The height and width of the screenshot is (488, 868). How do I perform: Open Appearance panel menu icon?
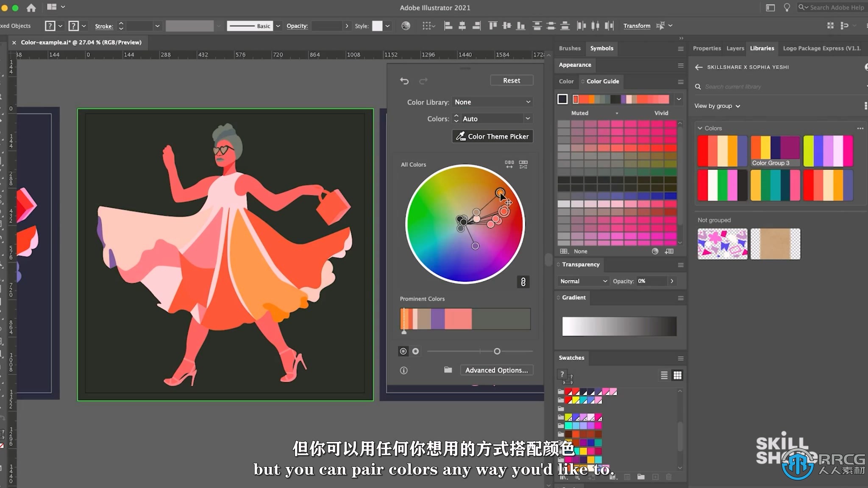coord(680,65)
